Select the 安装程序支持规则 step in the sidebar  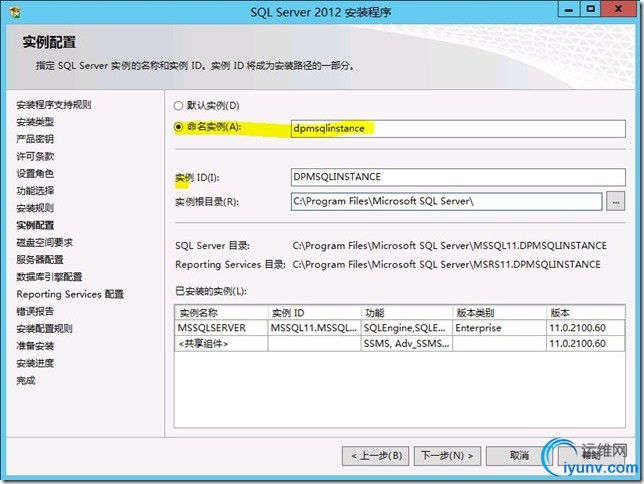point(54,105)
